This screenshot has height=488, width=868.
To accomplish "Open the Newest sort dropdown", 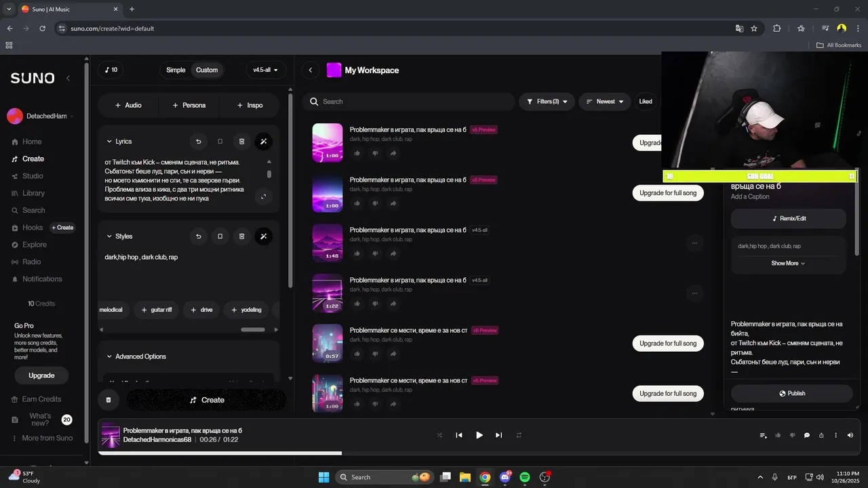I will click(x=604, y=102).
